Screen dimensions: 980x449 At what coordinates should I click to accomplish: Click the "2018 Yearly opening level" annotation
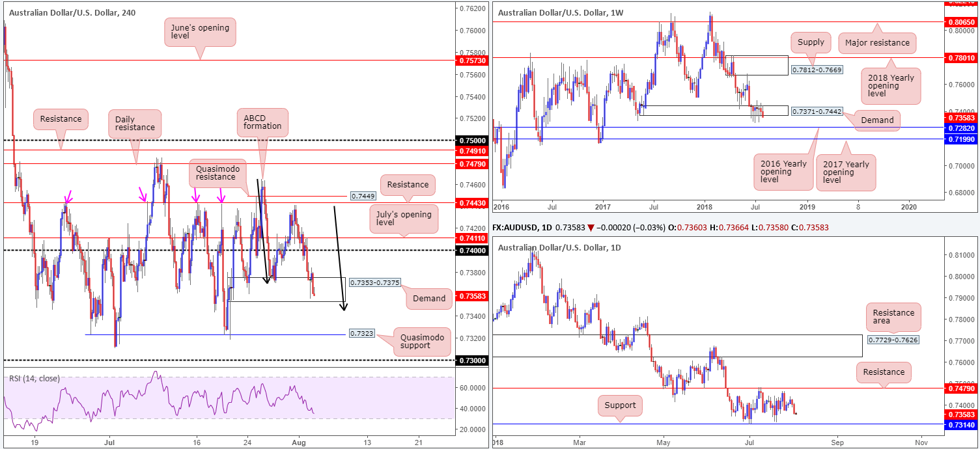893,85
